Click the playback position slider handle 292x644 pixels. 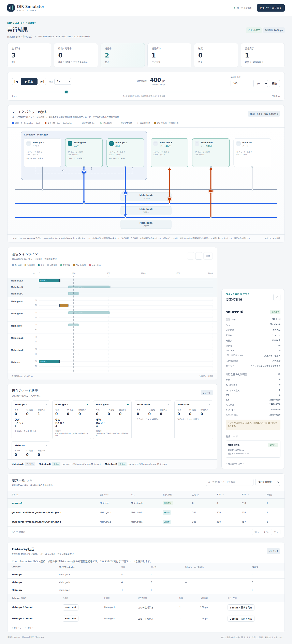[66, 92]
